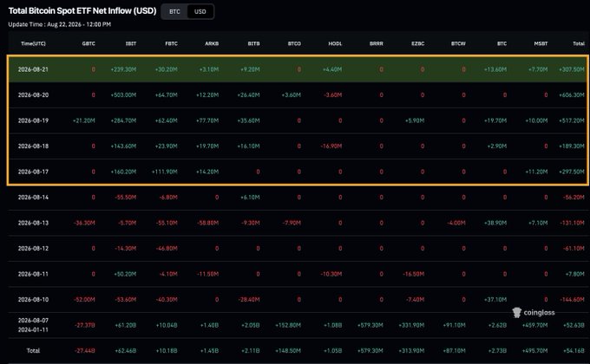Click the BTCO column header
Image resolution: width=590 pixels, height=364 pixels.
(x=294, y=43)
